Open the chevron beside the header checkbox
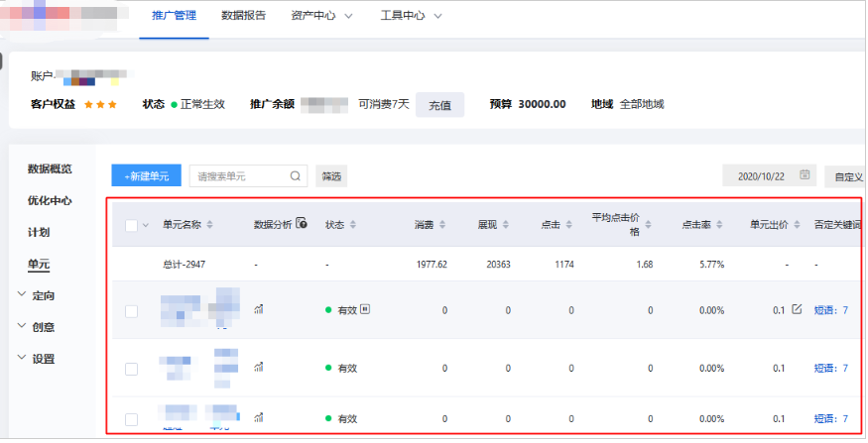 pyautogui.click(x=146, y=225)
